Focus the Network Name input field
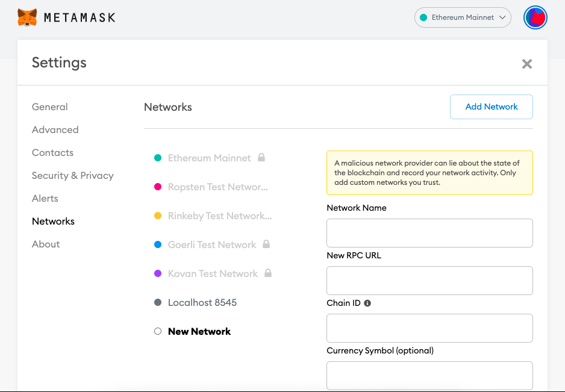 point(429,233)
